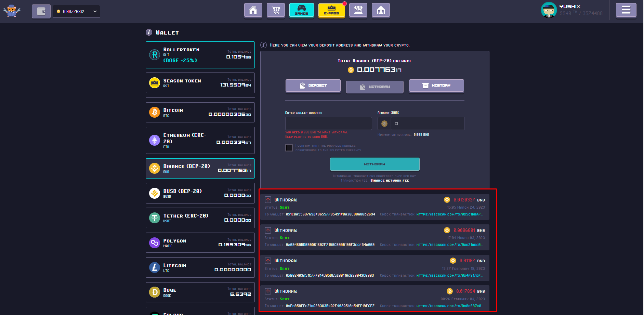
Task: Open the shopping cart store
Action: (x=276, y=10)
